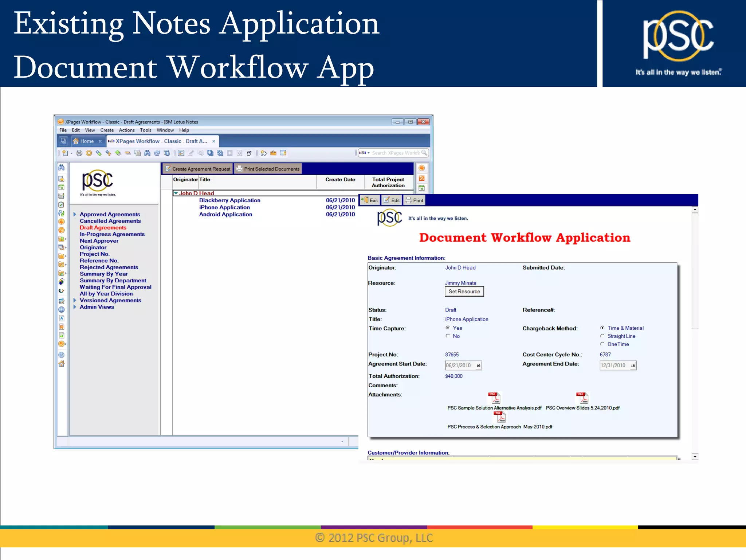Open the File menu
Image resolution: width=746 pixels, height=560 pixels.
click(x=63, y=130)
